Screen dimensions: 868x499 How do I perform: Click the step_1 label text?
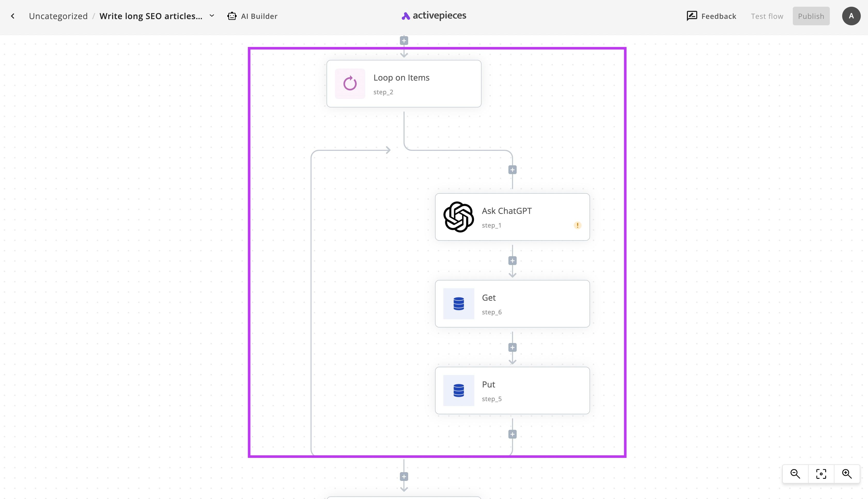(x=491, y=225)
